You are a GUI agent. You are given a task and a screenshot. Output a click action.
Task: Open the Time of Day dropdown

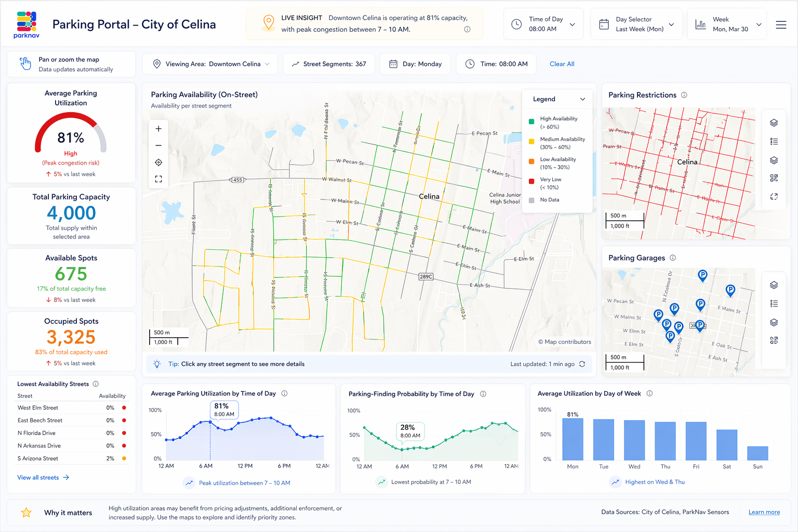[x=543, y=24]
